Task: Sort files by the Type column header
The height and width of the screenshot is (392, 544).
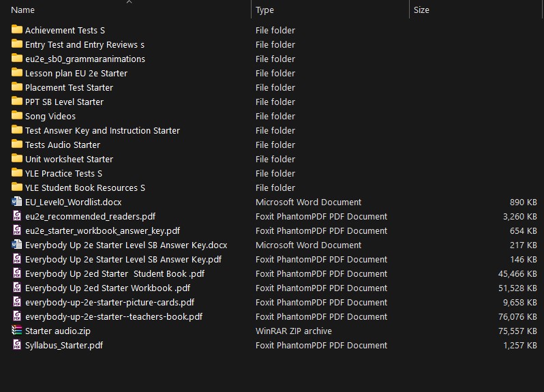Action: tap(265, 10)
